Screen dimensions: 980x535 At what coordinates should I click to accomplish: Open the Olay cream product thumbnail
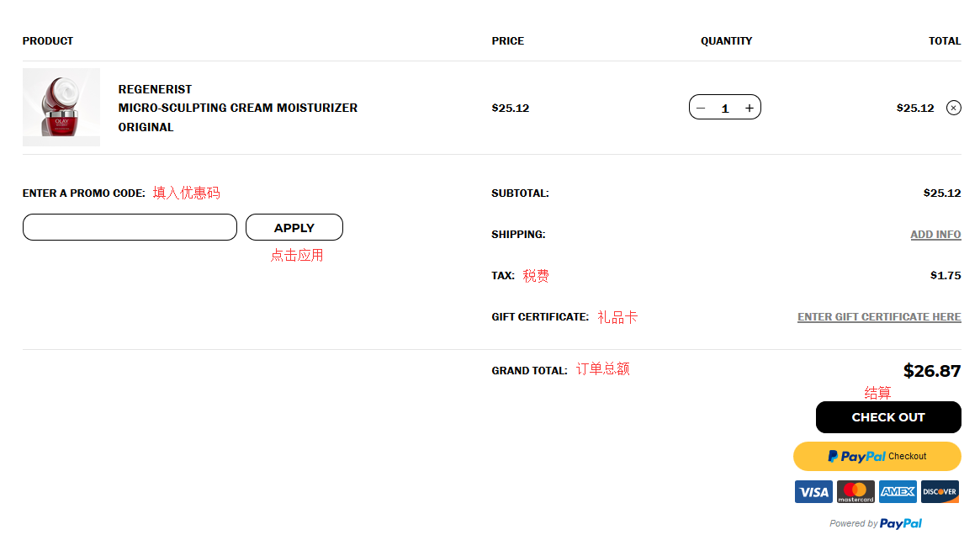[61, 108]
